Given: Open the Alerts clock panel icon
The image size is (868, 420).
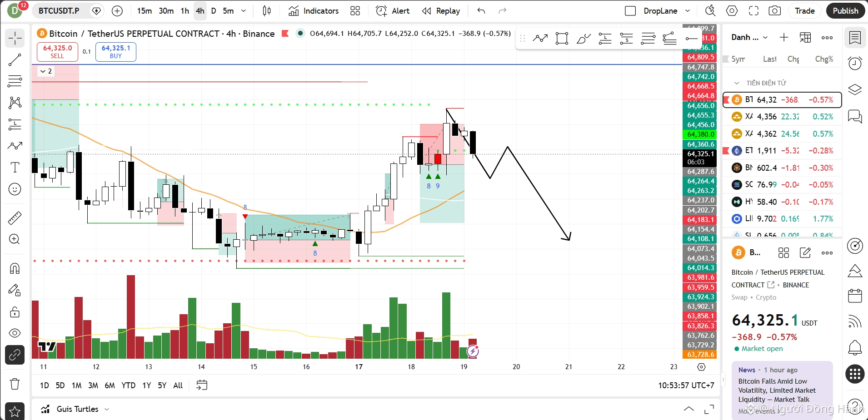Looking at the screenshot, I should click(855, 63).
